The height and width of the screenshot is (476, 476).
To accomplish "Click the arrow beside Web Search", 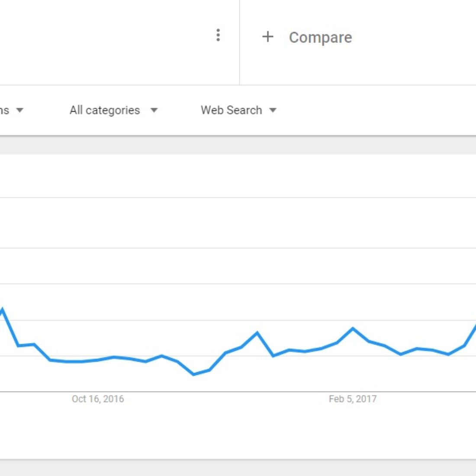I will [x=273, y=110].
